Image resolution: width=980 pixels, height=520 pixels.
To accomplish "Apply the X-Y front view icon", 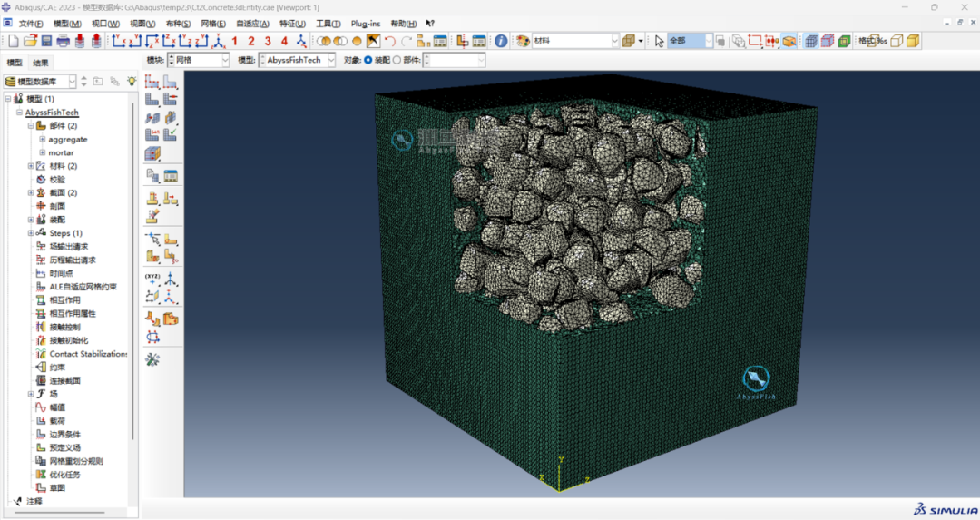I will tap(119, 41).
